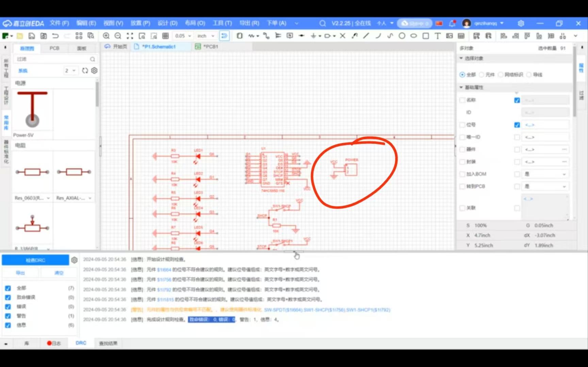This screenshot has width=588, height=367.
Task: Select the rectangle drawing tool
Action: 426,36
